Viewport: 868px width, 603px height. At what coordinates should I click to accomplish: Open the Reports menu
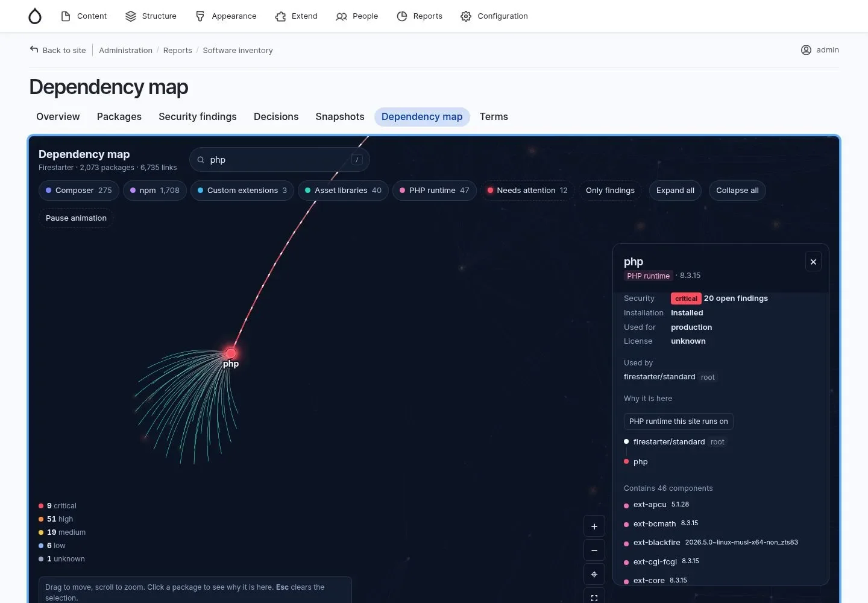[420, 16]
